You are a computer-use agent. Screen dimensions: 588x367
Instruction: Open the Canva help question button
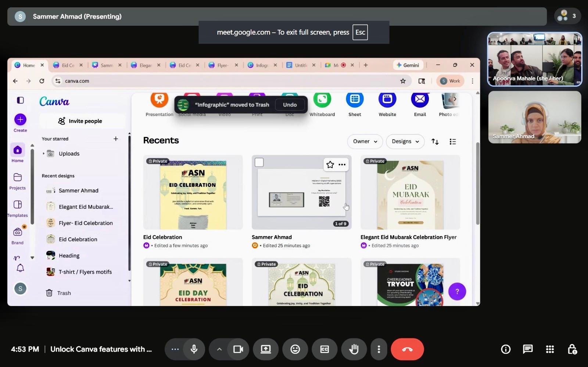pos(457,291)
